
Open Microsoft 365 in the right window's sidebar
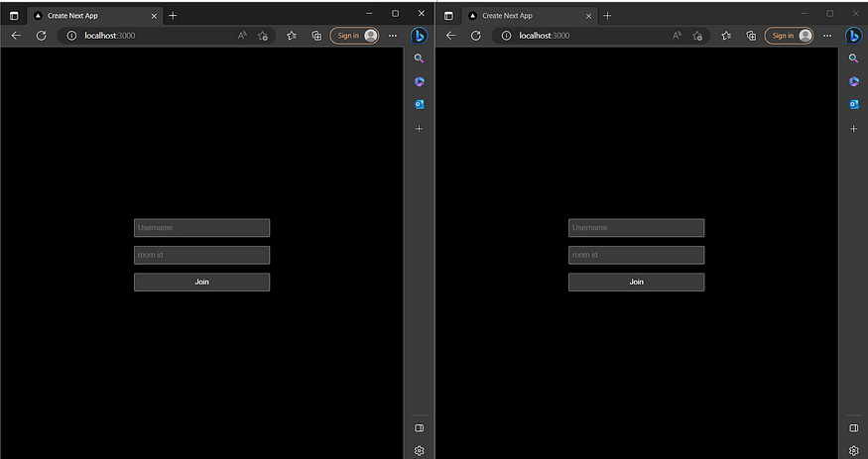[853, 82]
